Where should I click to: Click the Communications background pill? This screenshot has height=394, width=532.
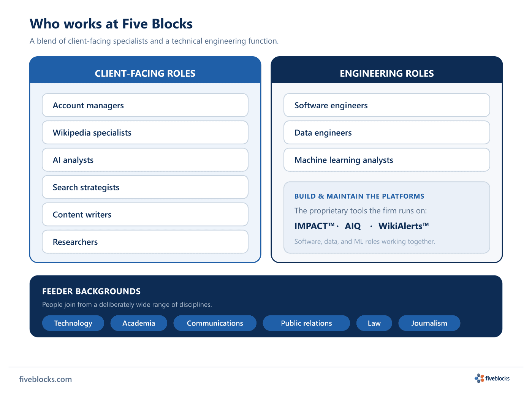click(215, 323)
